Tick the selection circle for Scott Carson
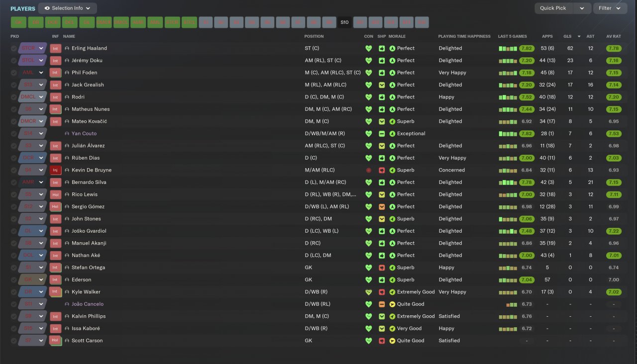 (13, 341)
